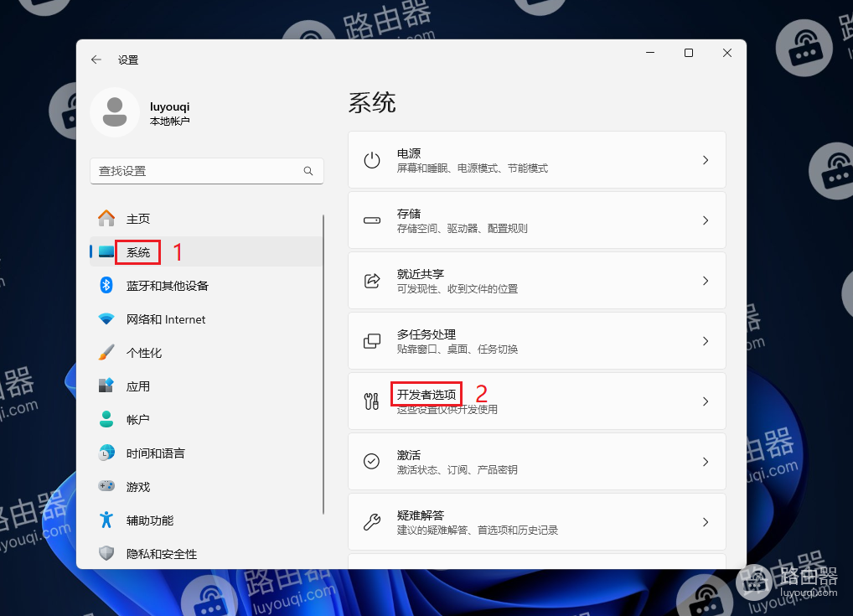This screenshot has height=616, width=853.
Task: Open 蓝牙和其他设备 section
Action: click(207, 285)
